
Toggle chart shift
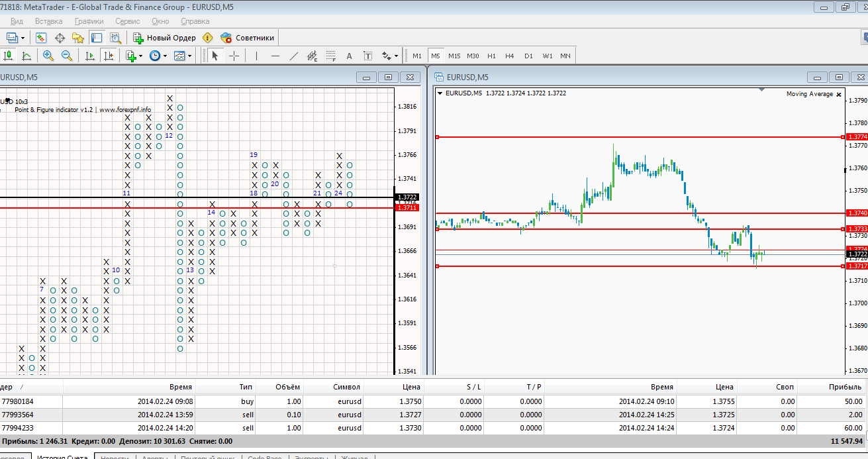109,56
